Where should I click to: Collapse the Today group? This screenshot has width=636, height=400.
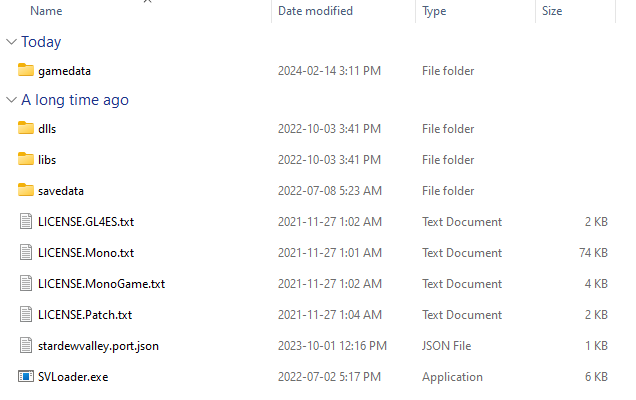[11, 42]
